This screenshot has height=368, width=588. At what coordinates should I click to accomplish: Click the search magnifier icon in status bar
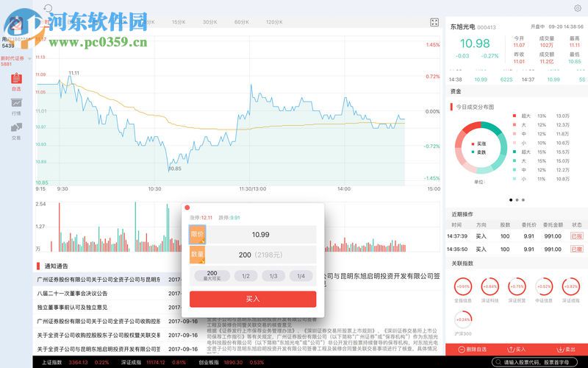click(x=498, y=362)
